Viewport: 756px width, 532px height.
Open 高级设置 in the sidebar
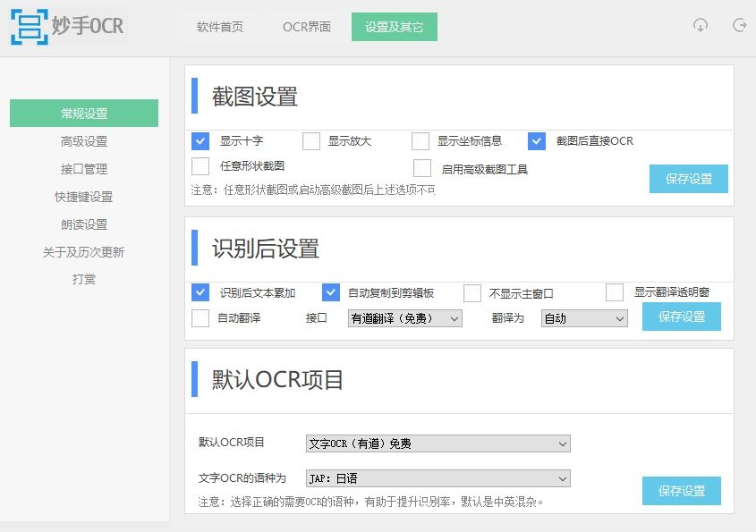tap(84, 141)
